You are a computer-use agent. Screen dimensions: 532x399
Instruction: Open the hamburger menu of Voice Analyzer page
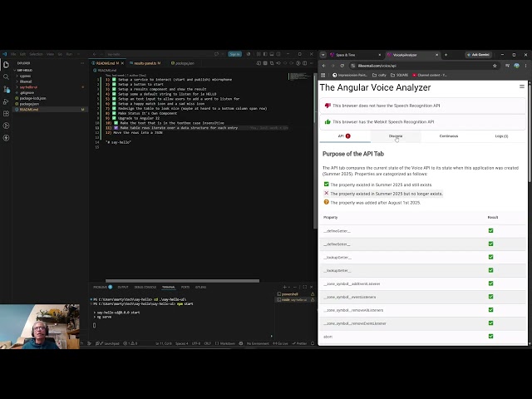(522, 86)
